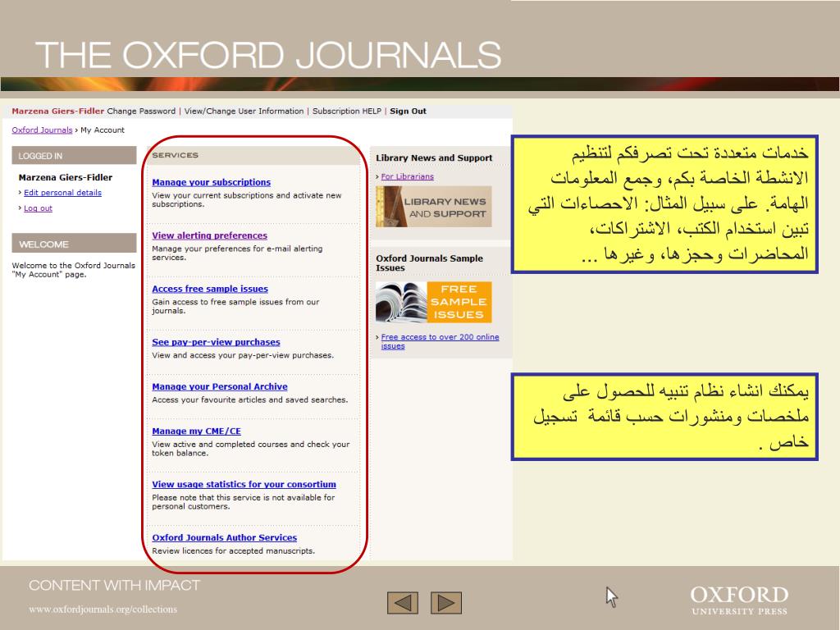Open Manage your subscriptions link
The width and height of the screenshot is (840, 630).
(211, 182)
